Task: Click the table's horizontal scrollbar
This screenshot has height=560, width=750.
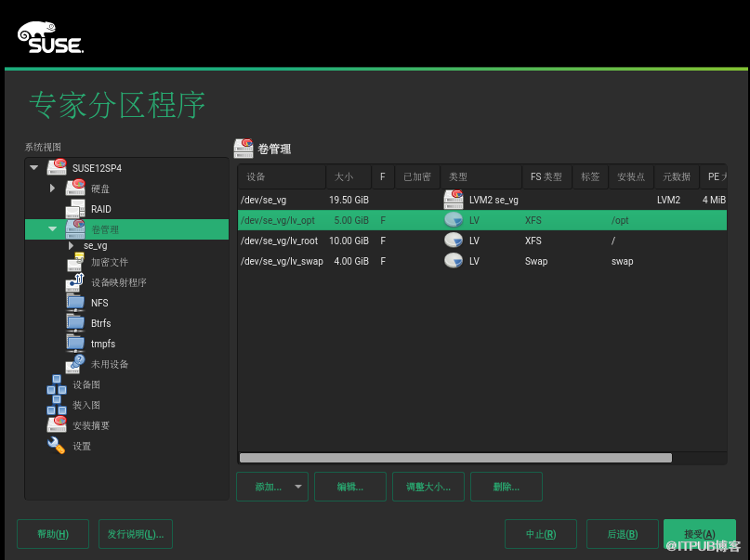Action: tap(455, 458)
